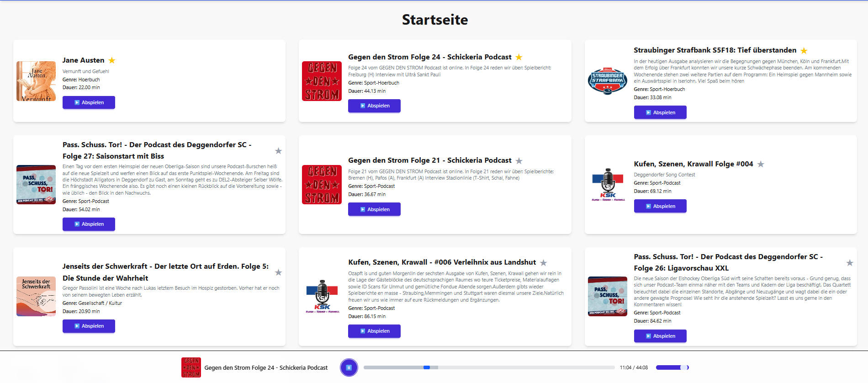Screen dimensions: 868x383
Task: Favorite Kufen, Szenen, Krawall Folge #004
Action: pyautogui.click(x=761, y=164)
